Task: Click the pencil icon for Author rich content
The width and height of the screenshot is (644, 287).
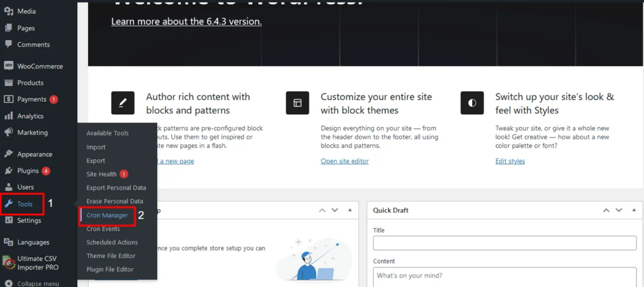Action: pyautogui.click(x=123, y=102)
